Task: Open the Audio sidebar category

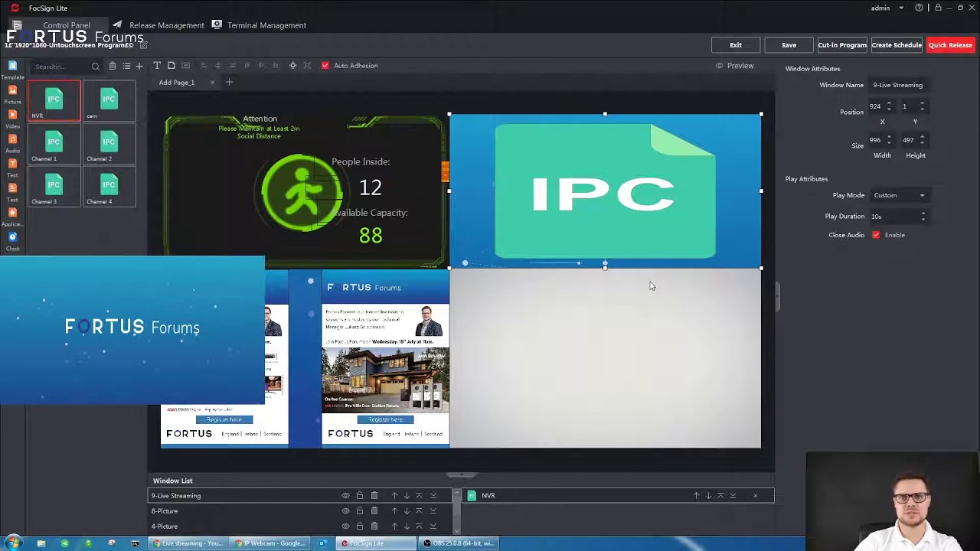Action: tap(12, 144)
